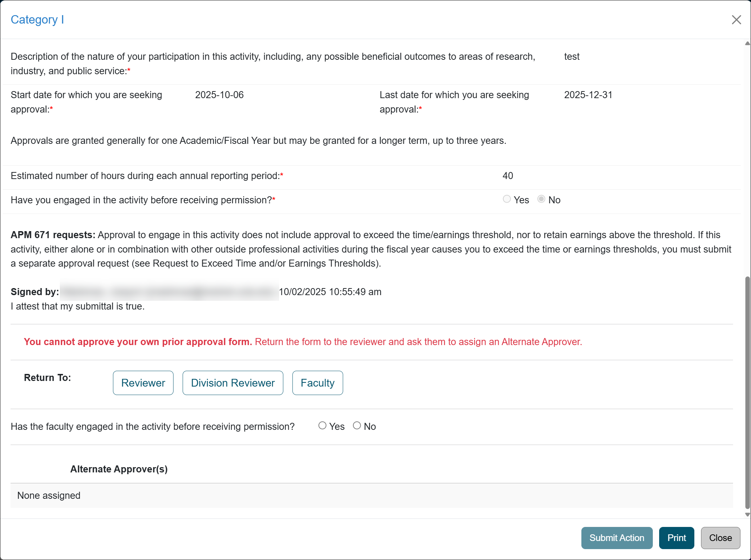Print the prior approval form

(x=676, y=538)
